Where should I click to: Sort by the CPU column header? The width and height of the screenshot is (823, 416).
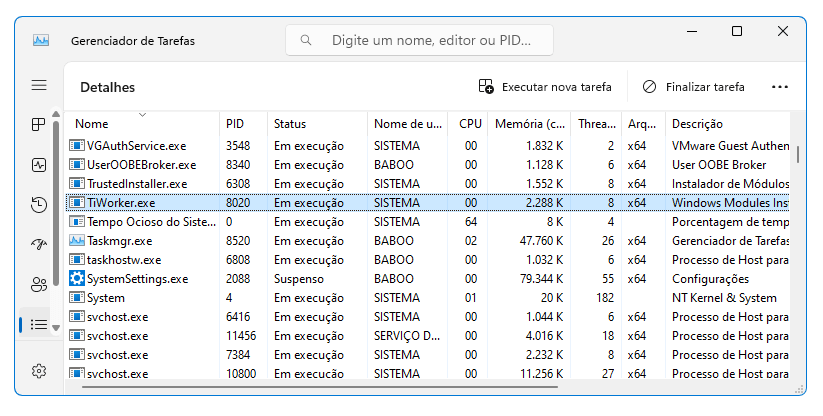(468, 124)
